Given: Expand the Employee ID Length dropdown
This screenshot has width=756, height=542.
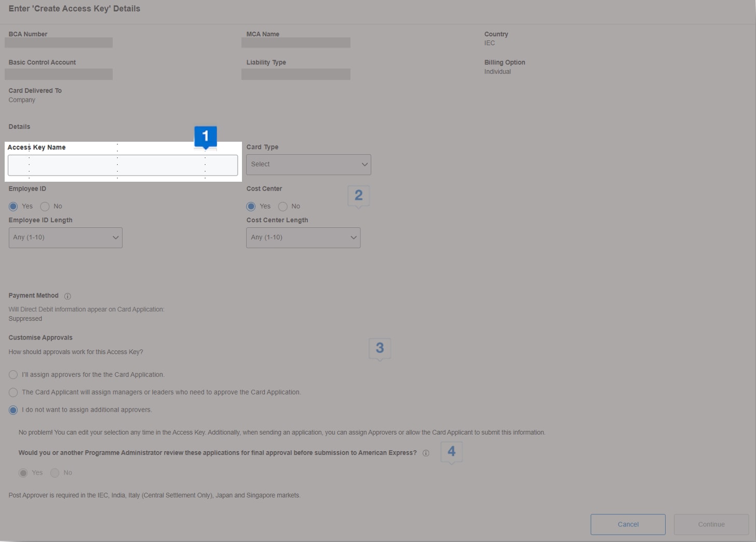Looking at the screenshot, I should coord(65,237).
